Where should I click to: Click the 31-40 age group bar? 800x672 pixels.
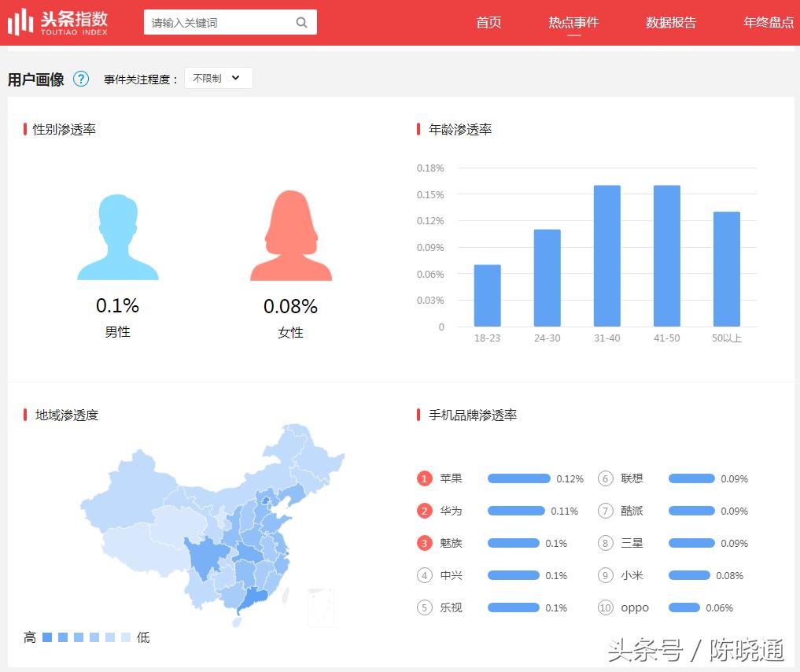pos(606,256)
